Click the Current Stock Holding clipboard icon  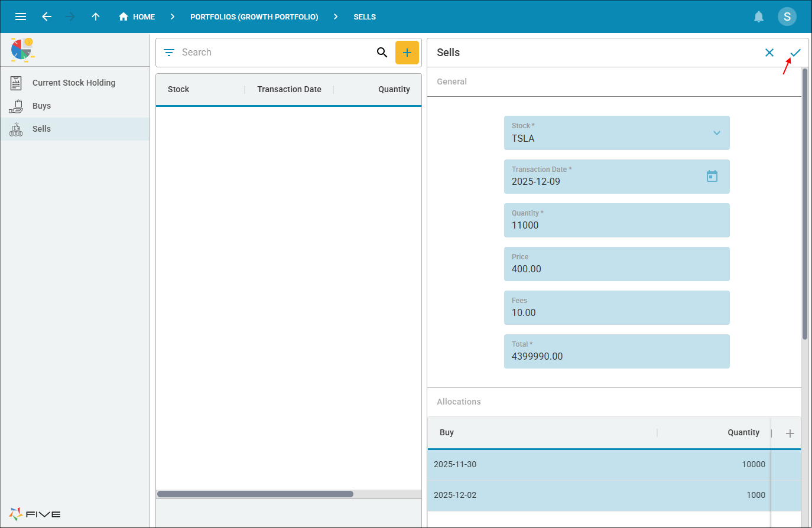coord(16,83)
